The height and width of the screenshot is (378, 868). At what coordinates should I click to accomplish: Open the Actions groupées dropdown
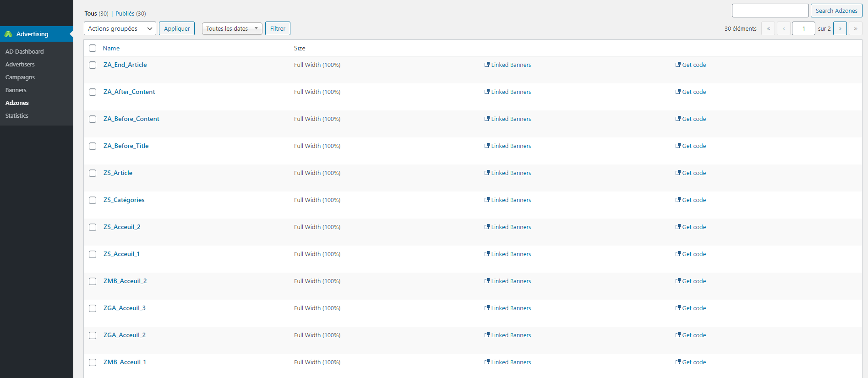click(x=120, y=28)
